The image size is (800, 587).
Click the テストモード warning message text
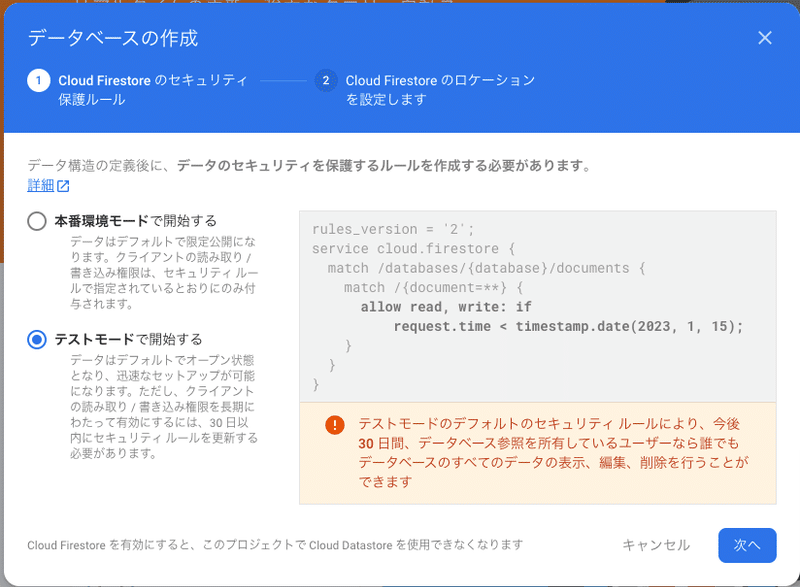point(553,453)
